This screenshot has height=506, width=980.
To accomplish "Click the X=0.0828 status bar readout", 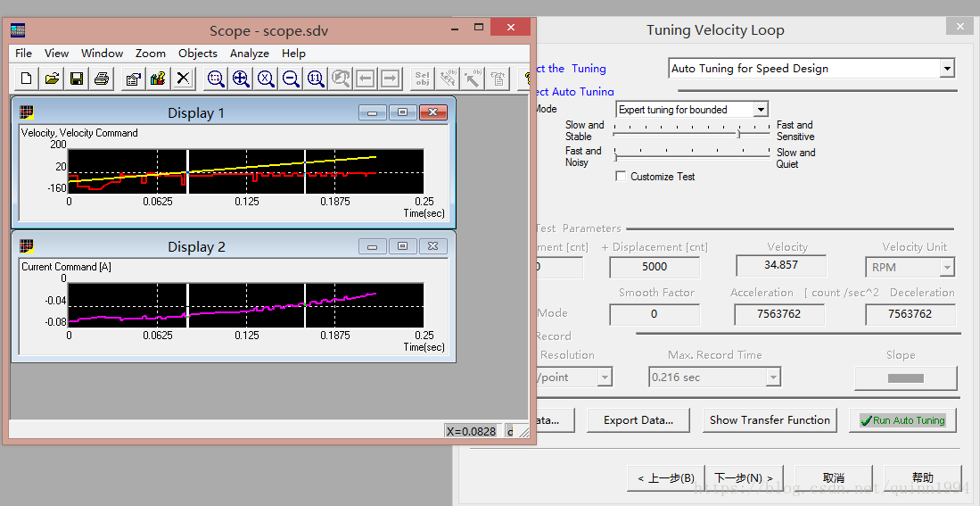I will point(471,431).
